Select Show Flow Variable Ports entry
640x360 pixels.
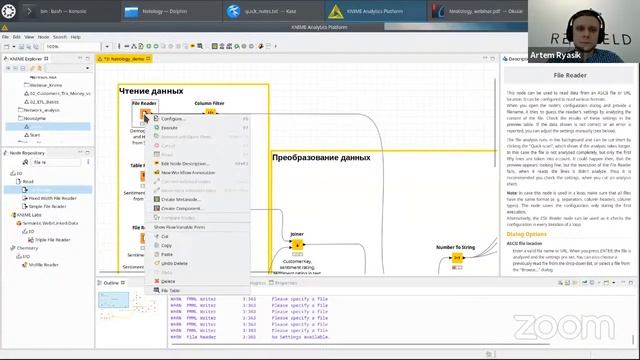point(198,227)
